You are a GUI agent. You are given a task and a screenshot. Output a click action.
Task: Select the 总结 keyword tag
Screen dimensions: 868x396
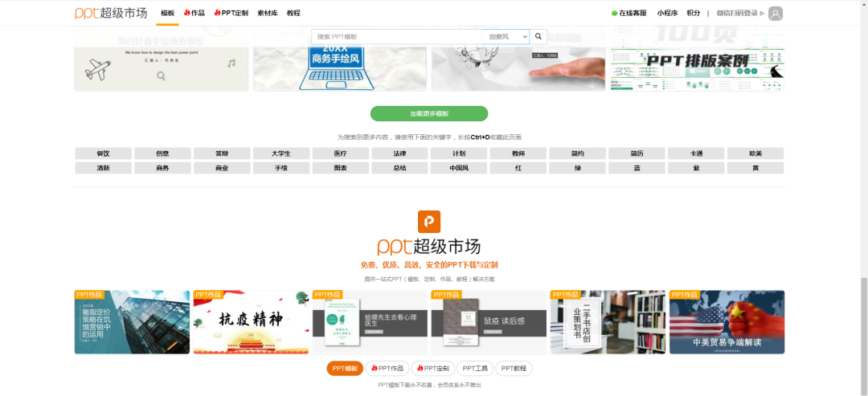399,168
